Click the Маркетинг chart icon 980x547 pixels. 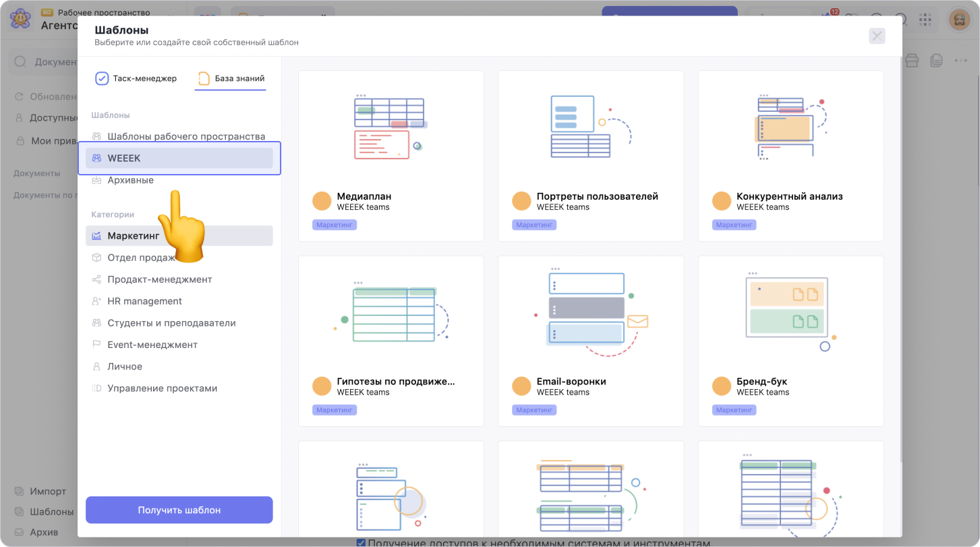96,235
